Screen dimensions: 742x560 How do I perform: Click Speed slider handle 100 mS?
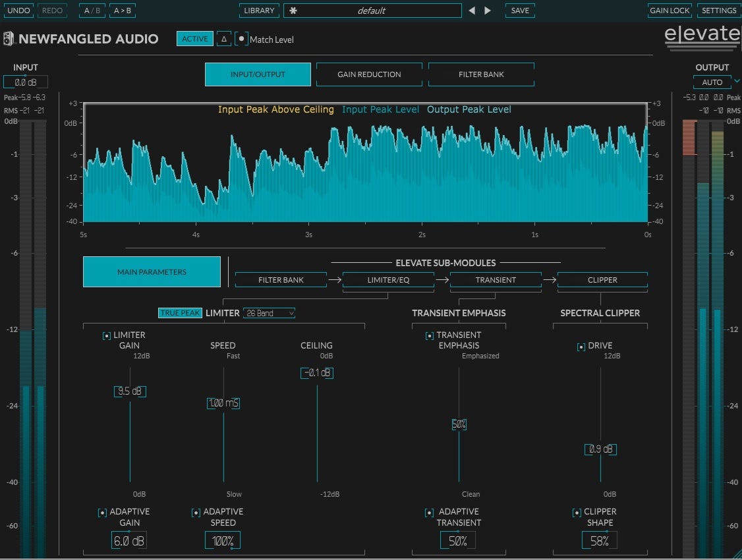223,403
